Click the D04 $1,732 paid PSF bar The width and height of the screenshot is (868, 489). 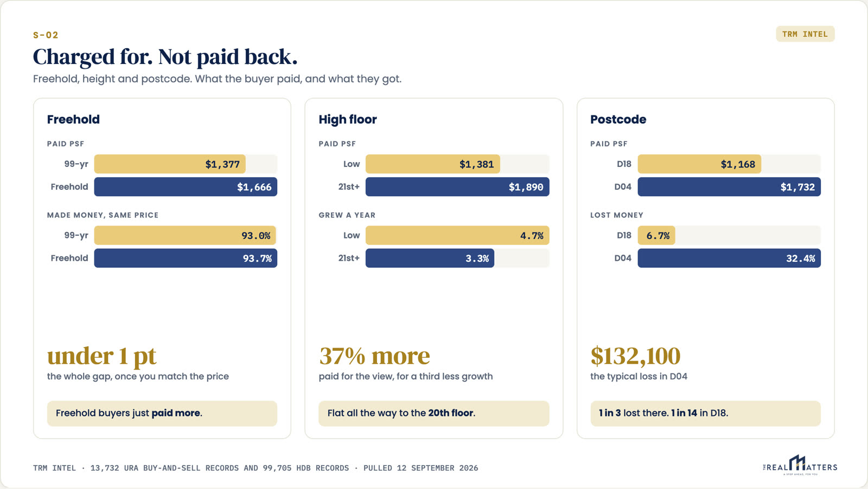[x=729, y=187]
